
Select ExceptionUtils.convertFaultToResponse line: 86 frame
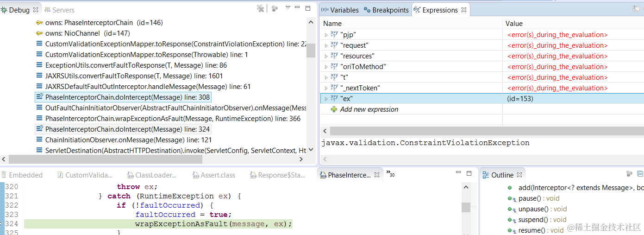pos(131,65)
